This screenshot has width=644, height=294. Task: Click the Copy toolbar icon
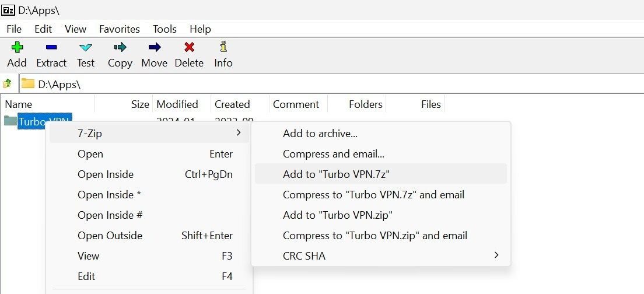(x=120, y=47)
